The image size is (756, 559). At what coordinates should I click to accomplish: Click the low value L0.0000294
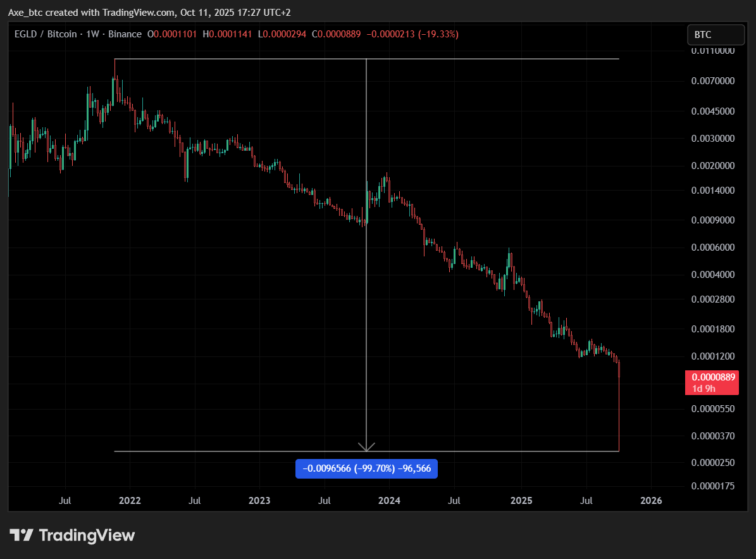(x=282, y=34)
